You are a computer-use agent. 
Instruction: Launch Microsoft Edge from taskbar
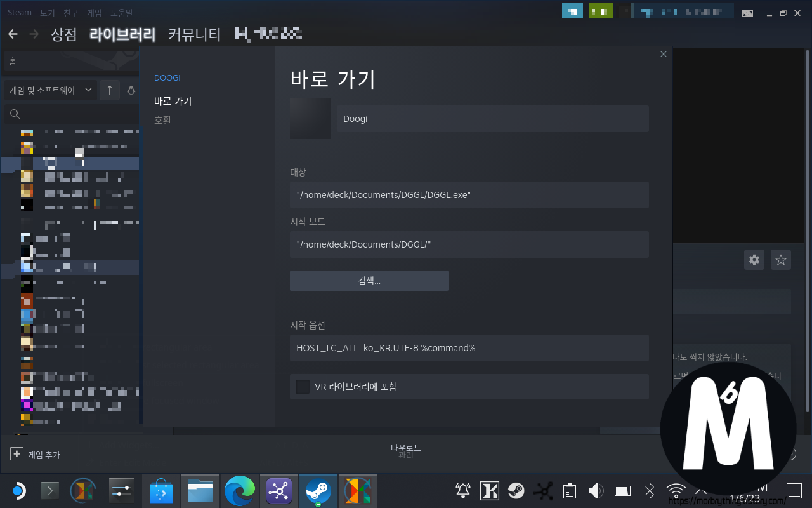[240, 491]
